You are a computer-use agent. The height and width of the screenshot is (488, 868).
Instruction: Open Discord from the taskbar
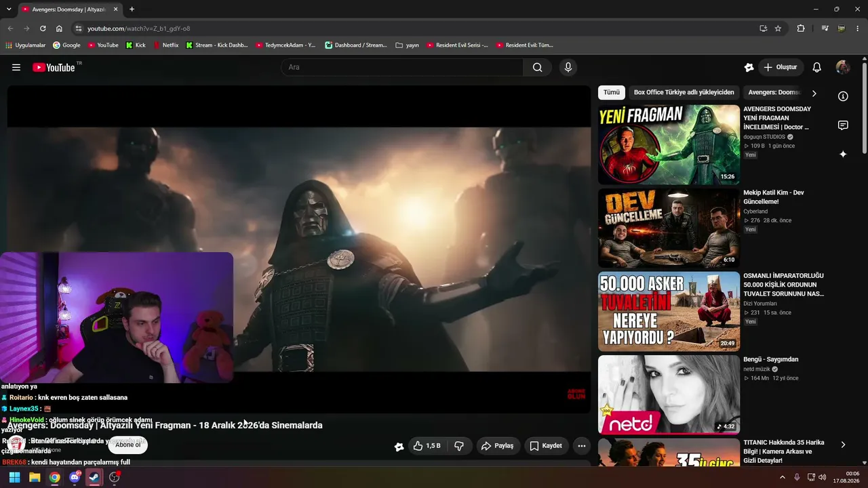coord(75,477)
